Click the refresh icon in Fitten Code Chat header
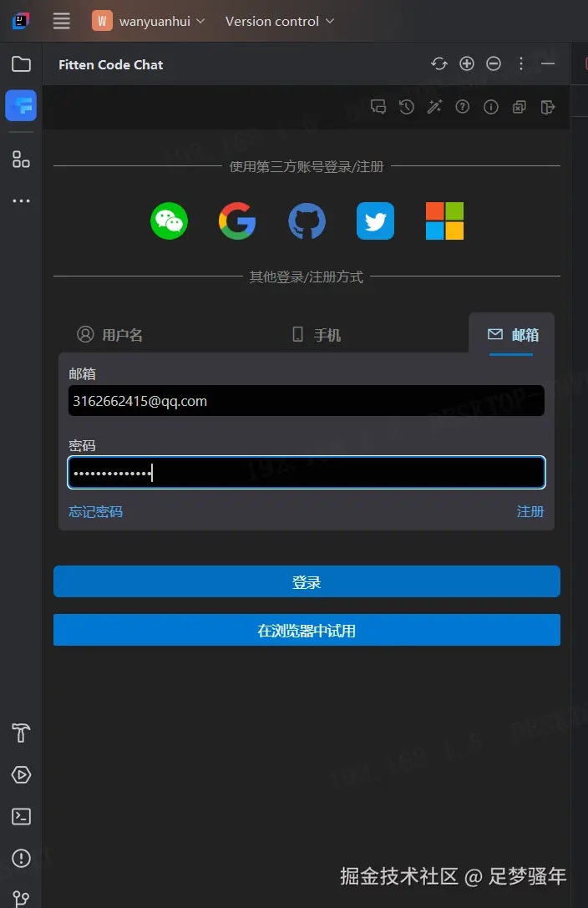The height and width of the screenshot is (908, 588). pos(439,63)
